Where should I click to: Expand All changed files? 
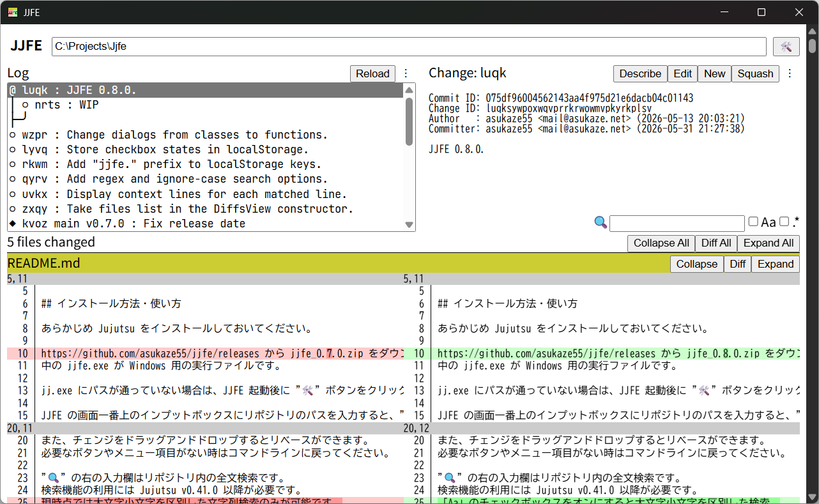pyautogui.click(x=769, y=243)
